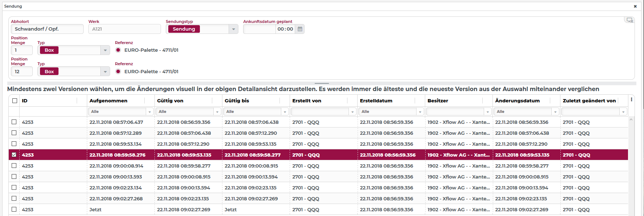This screenshot has width=644, height=216.
Task: Click the time field showing 00:00
Action: [285, 29]
